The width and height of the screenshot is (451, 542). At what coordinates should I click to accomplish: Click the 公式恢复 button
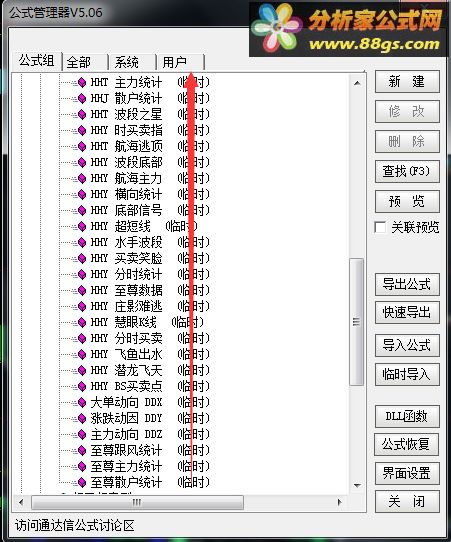click(x=406, y=445)
